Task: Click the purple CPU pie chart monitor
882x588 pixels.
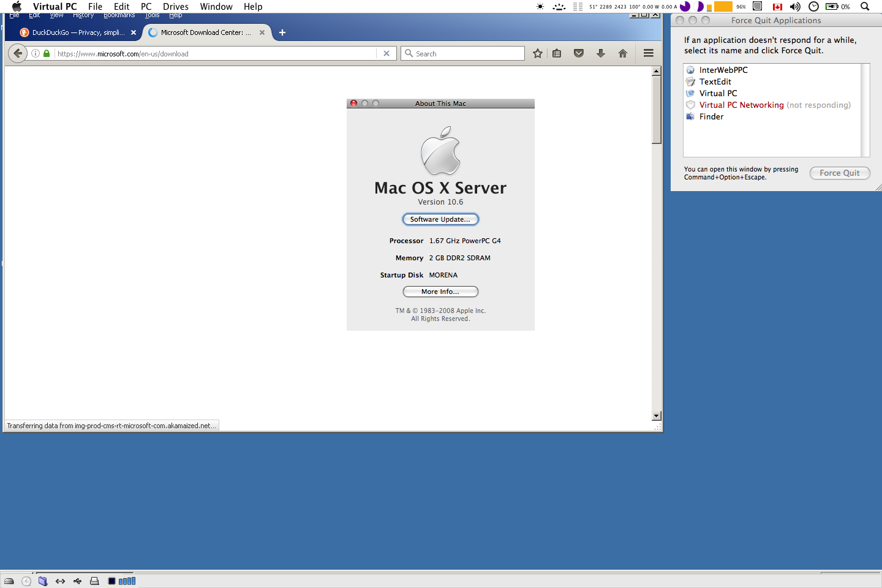Action: (685, 7)
